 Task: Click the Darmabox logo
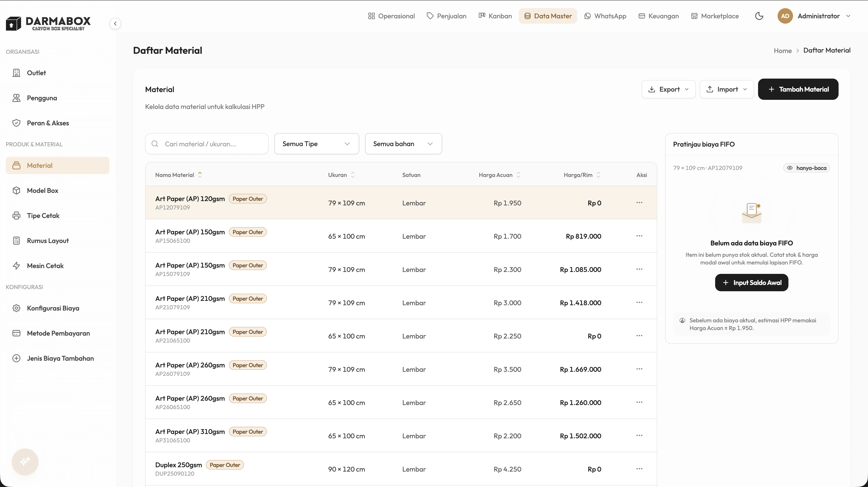pyautogui.click(x=48, y=23)
